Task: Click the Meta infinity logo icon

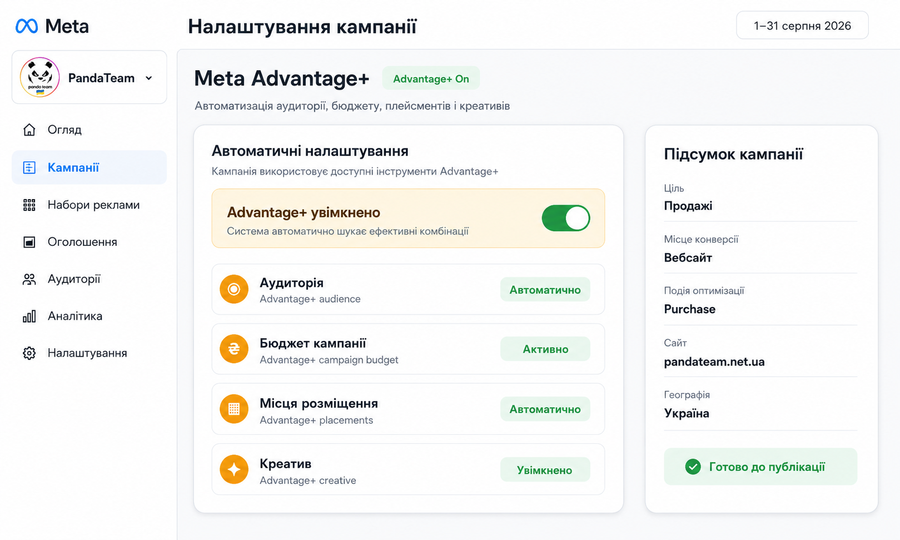Action: (x=26, y=26)
